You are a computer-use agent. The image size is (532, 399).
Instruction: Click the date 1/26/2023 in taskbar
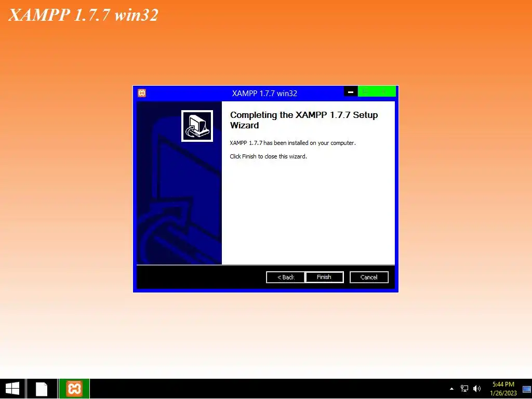(503, 393)
